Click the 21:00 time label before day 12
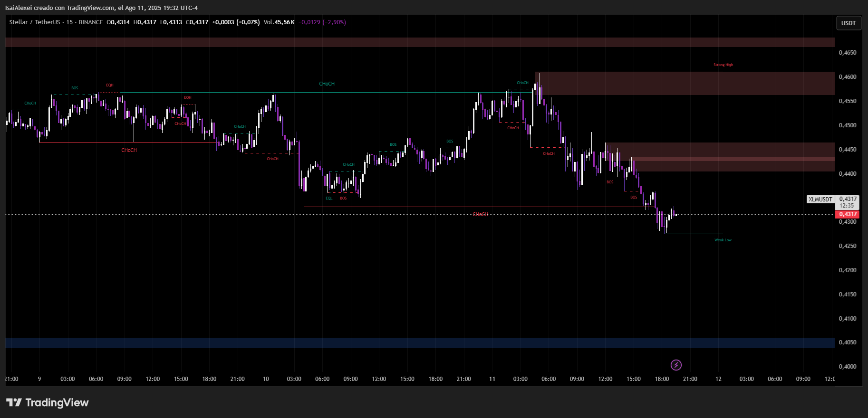 point(690,379)
